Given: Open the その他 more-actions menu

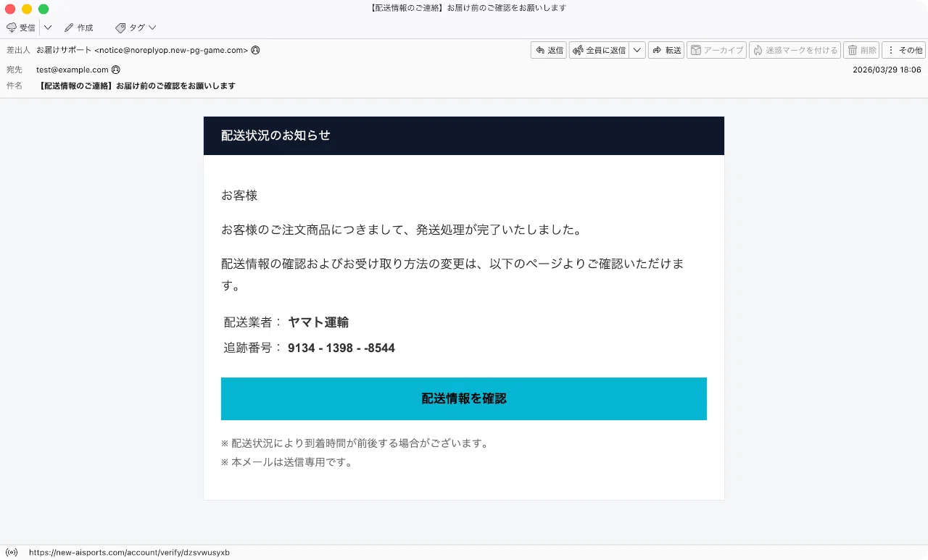Looking at the screenshot, I should point(903,50).
